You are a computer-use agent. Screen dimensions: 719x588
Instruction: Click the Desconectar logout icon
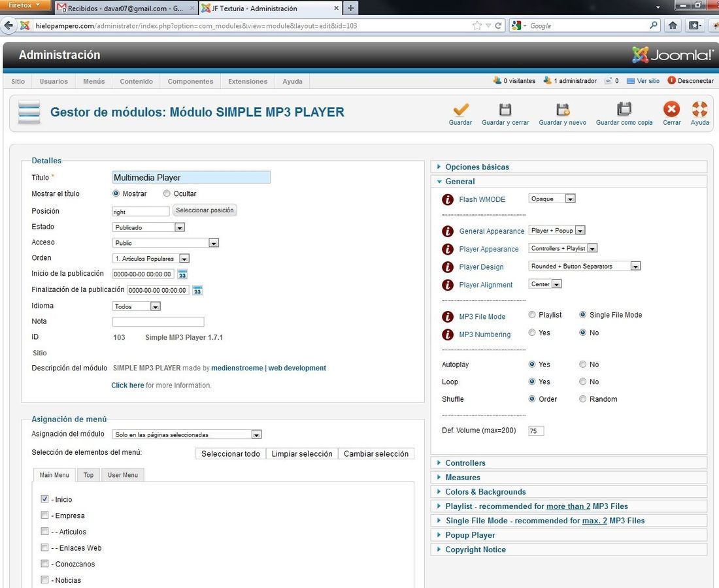672,80
